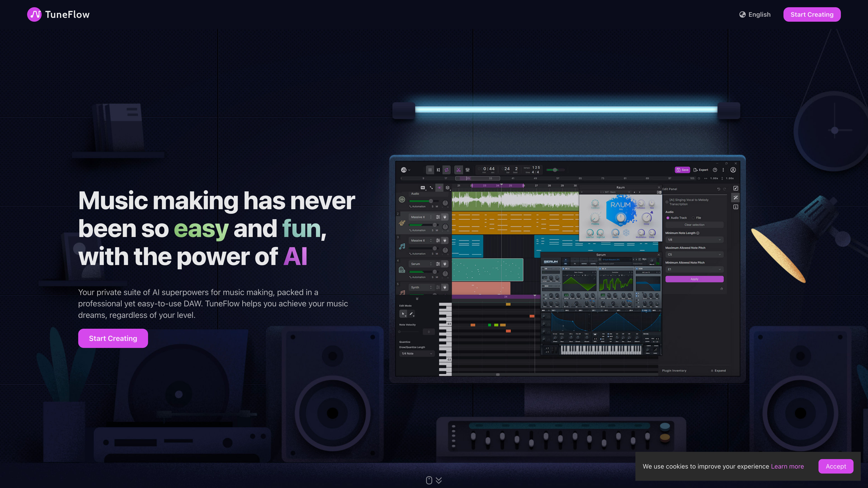Screen dimensions: 868x488
Task: Click the Clear selection button
Action: tap(694, 225)
